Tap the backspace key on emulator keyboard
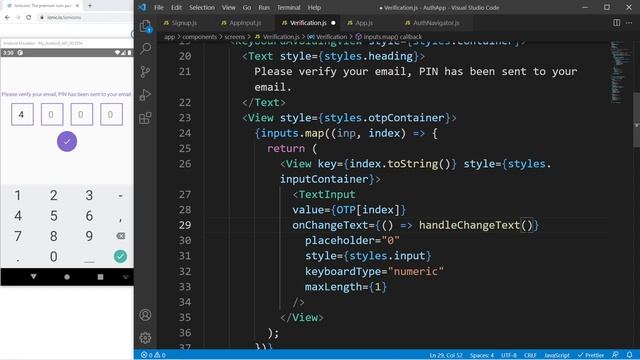640x360 pixels. 120,236
